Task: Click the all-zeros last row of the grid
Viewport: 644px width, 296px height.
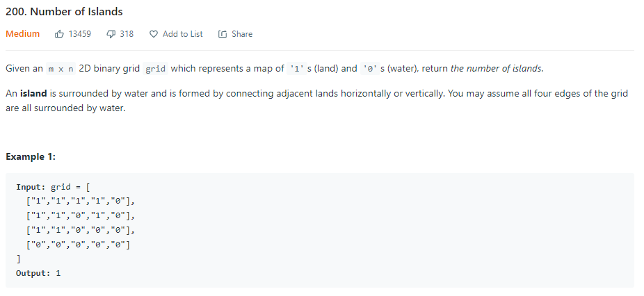Action: click(78, 245)
